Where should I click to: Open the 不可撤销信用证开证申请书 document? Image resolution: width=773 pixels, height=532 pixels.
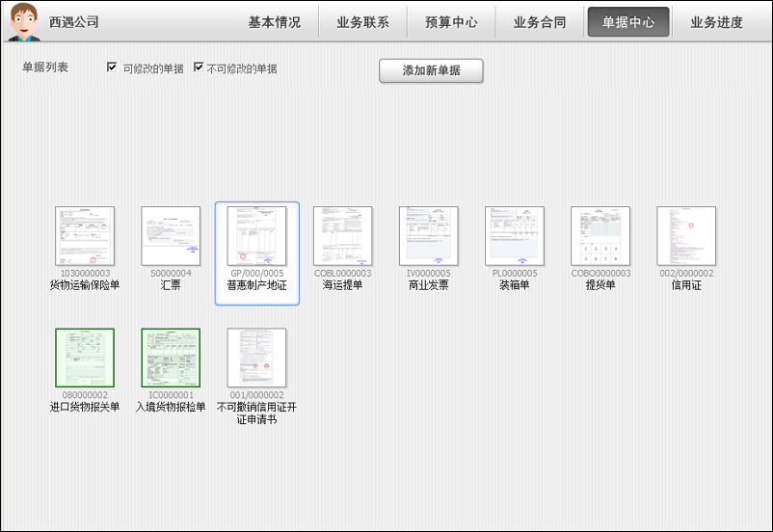click(256, 358)
